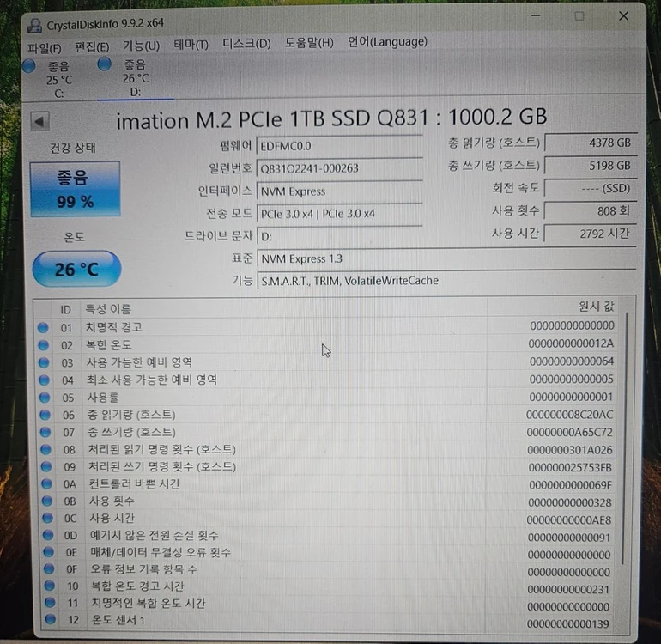
Task: Click the status icon for attribute 0B 사용 횟수
Action: [47, 501]
